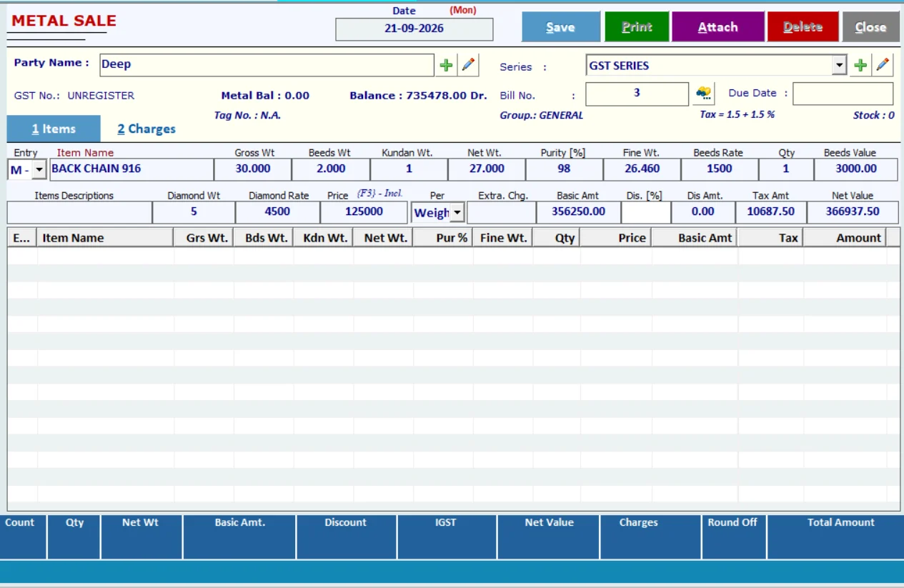Click the Beeds Wt field showing 2.000

331,169
